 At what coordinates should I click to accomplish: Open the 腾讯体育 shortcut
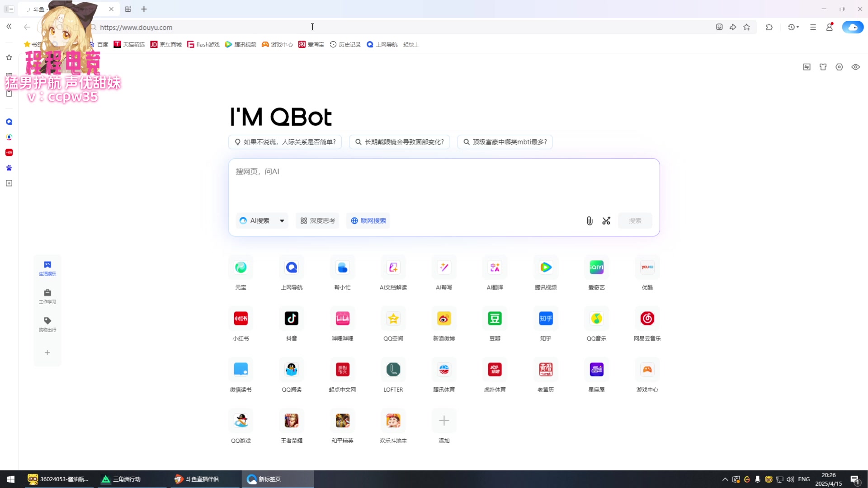[x=444, y=370]
